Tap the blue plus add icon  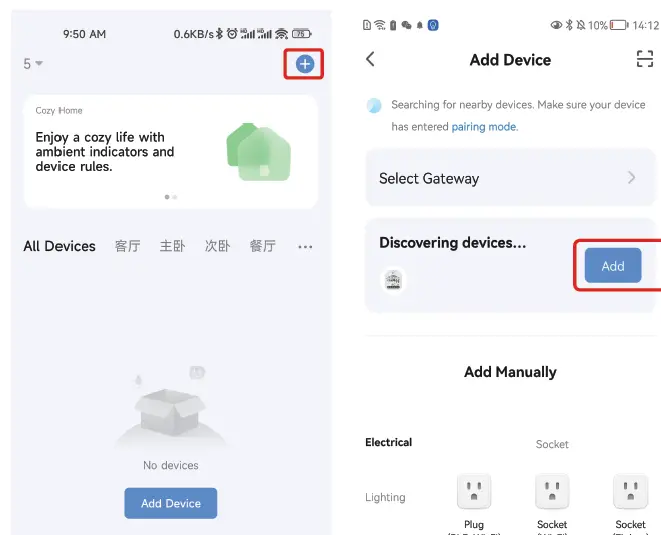coord(304,64)
